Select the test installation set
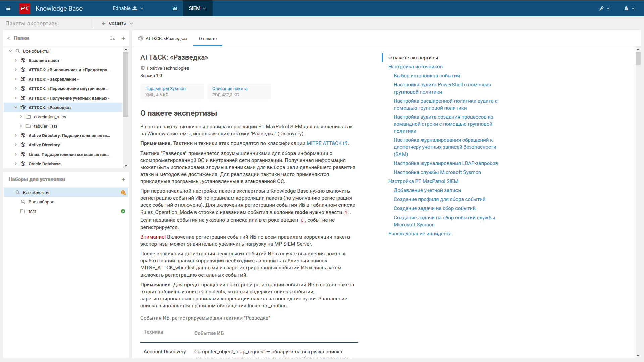 click(32, 212)
